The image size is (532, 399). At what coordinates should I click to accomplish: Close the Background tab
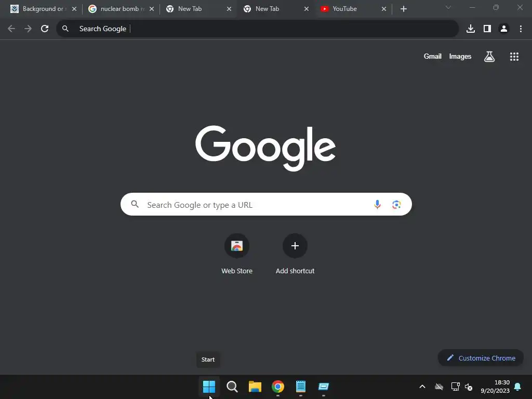pos(74,9)
